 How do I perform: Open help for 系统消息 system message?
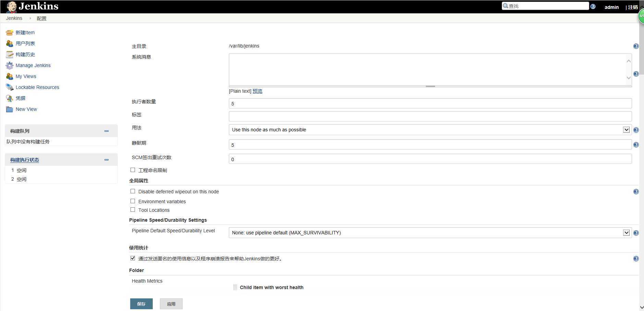pyautogui.click(x=636, y=74)
